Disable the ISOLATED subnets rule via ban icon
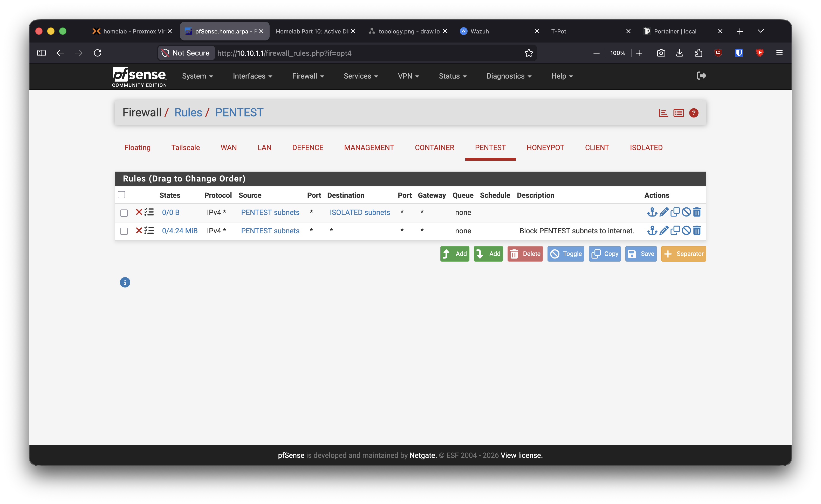The image size is (821, 504). [686, 212]
